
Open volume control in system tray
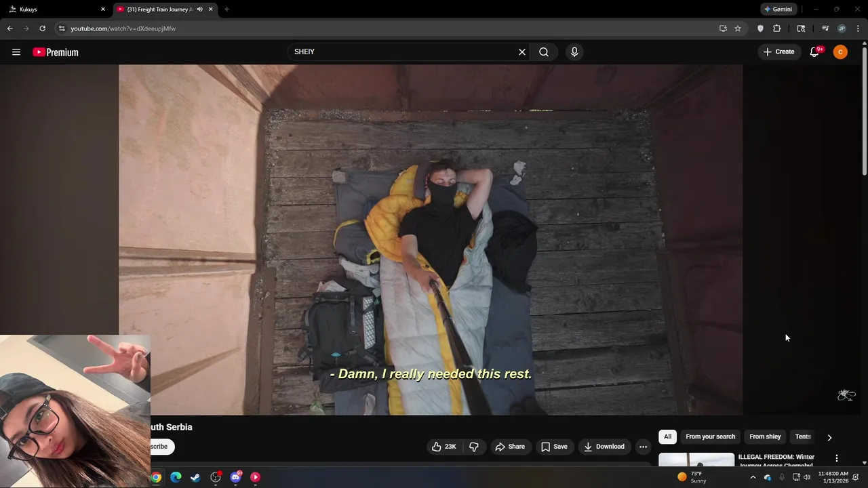tap(806, 477)
